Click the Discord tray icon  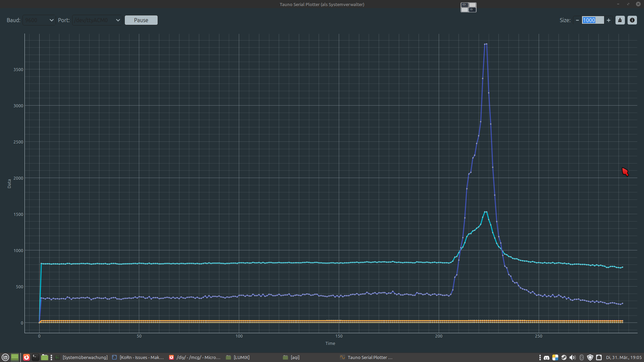pyautogui.click(x=546, y=358)
